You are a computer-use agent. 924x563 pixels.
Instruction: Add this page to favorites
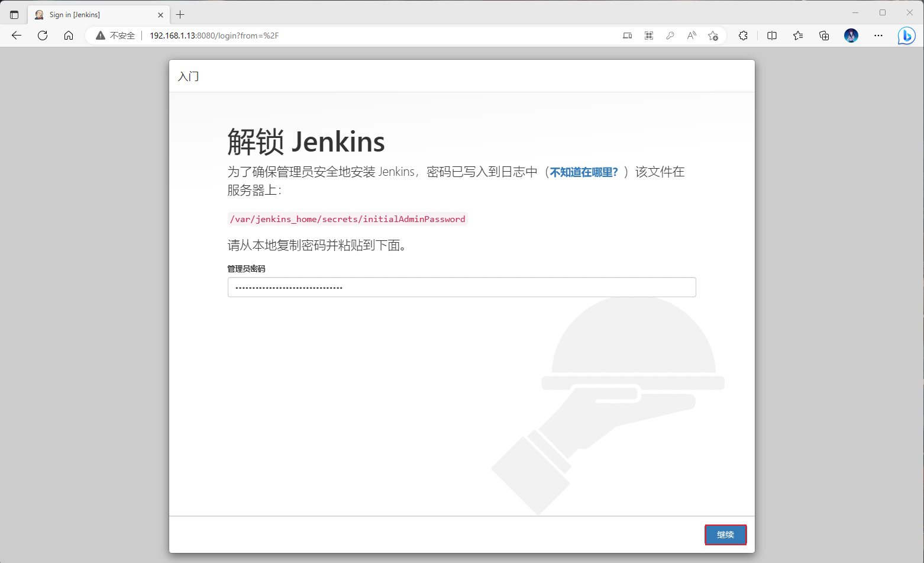(x=713, y=36)
